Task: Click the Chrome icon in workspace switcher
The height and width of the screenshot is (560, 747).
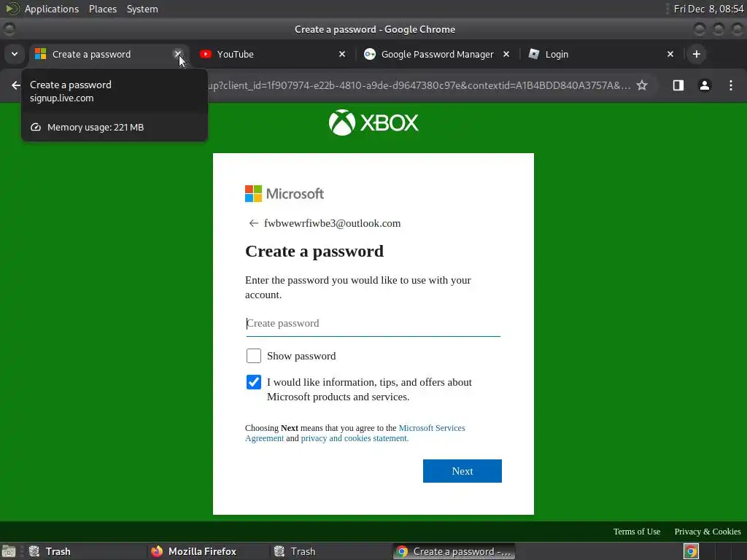Action: [x=691, y=551]
